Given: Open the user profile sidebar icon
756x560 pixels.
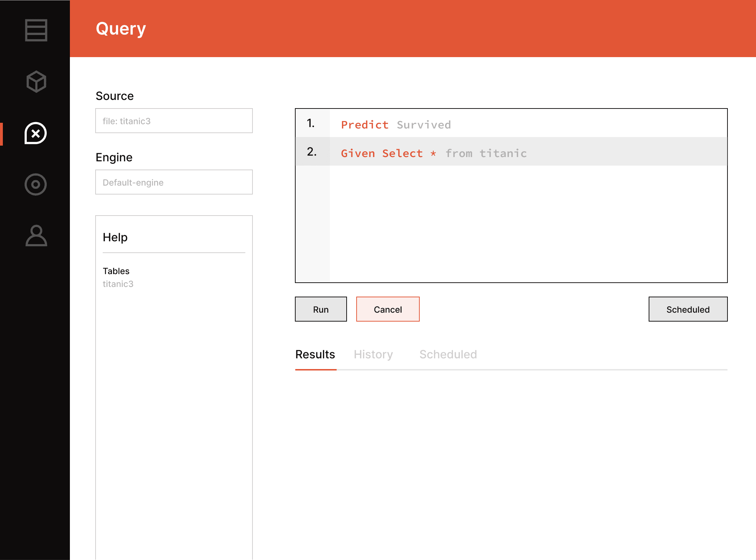Looking at the screenshot, I should (36, 236).
